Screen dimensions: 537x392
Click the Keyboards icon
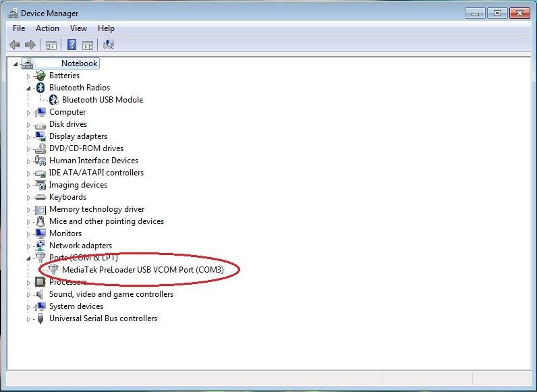point(40,197)
